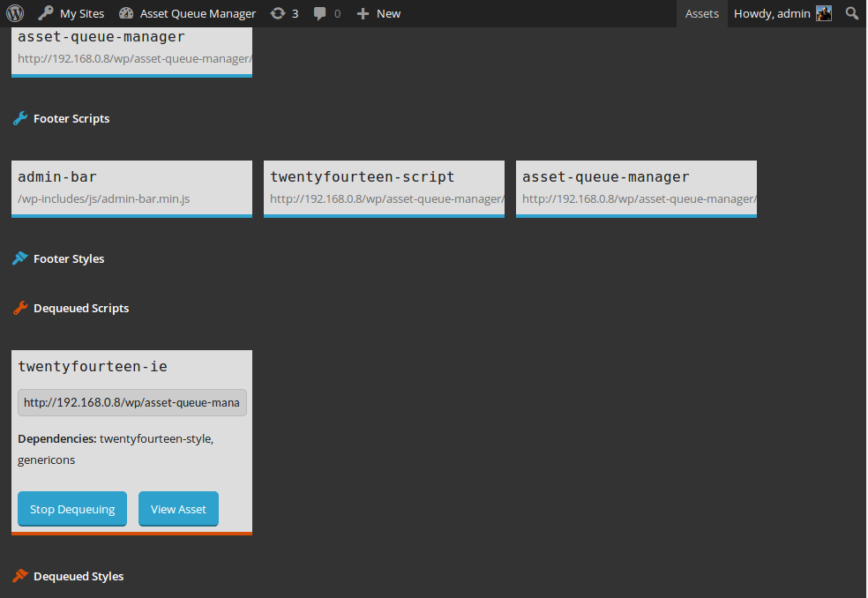Screen dimensions: 868x598
Task: Open the My Sites menu
Action: click(71, 13)
